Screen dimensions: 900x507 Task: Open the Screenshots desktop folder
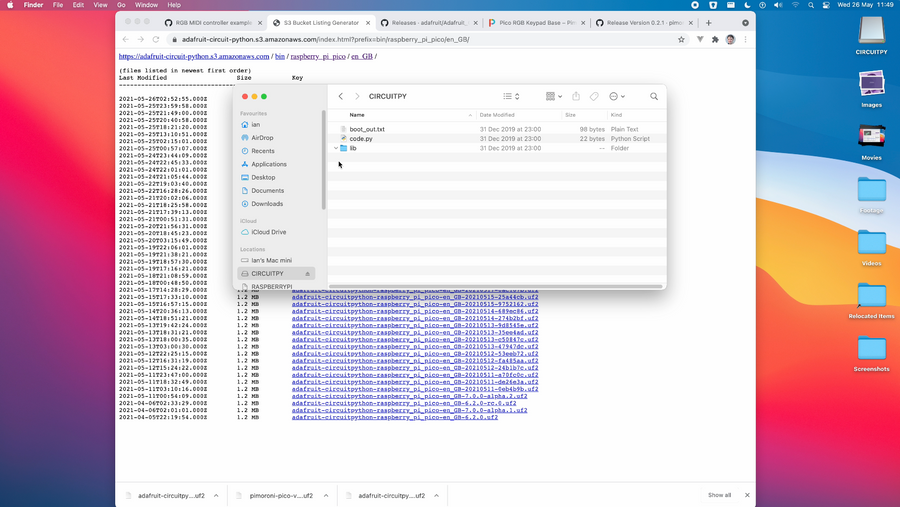click(x=871, y=354)
